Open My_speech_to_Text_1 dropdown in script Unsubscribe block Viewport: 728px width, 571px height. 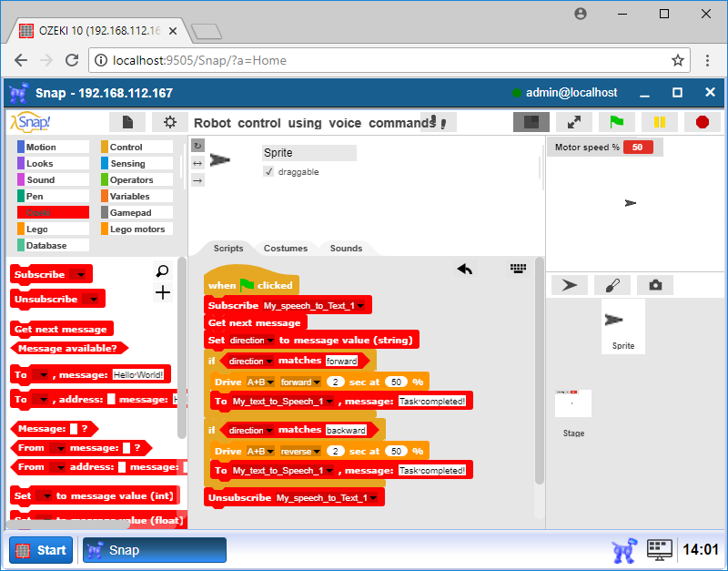tap(327, 498)
